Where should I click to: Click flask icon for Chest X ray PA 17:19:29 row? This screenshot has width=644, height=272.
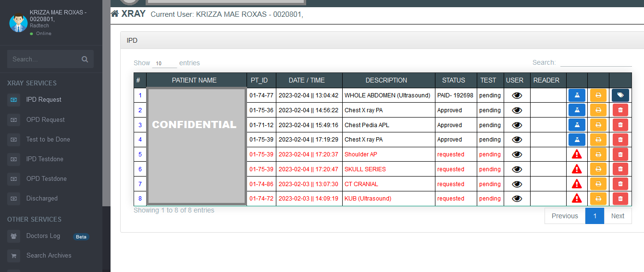[577, 140]
